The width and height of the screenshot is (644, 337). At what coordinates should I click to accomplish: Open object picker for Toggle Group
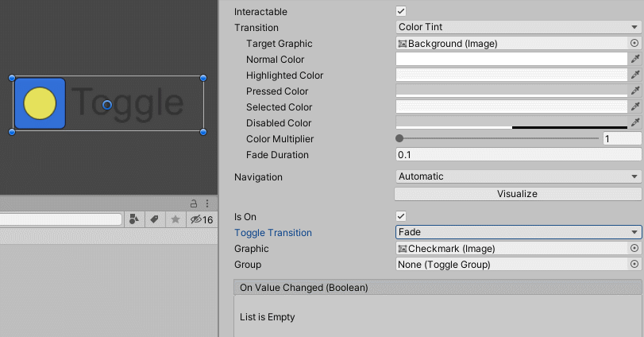[634, 265]
